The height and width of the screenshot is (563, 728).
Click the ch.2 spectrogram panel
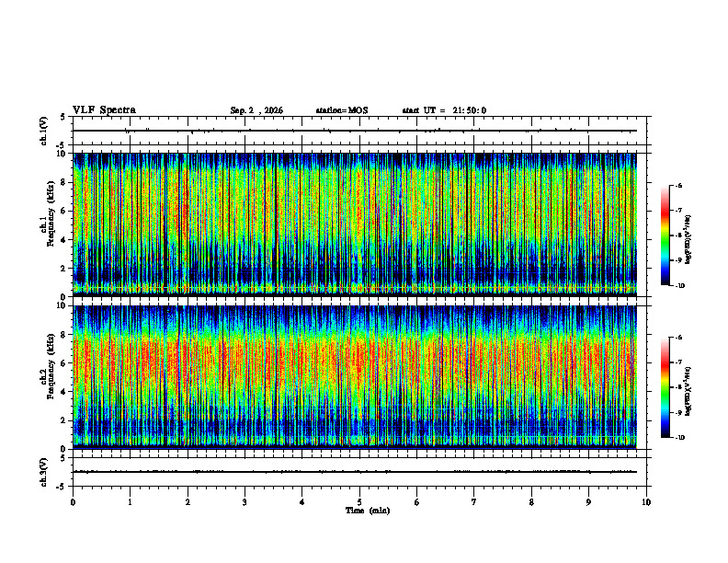pos(355,377)
